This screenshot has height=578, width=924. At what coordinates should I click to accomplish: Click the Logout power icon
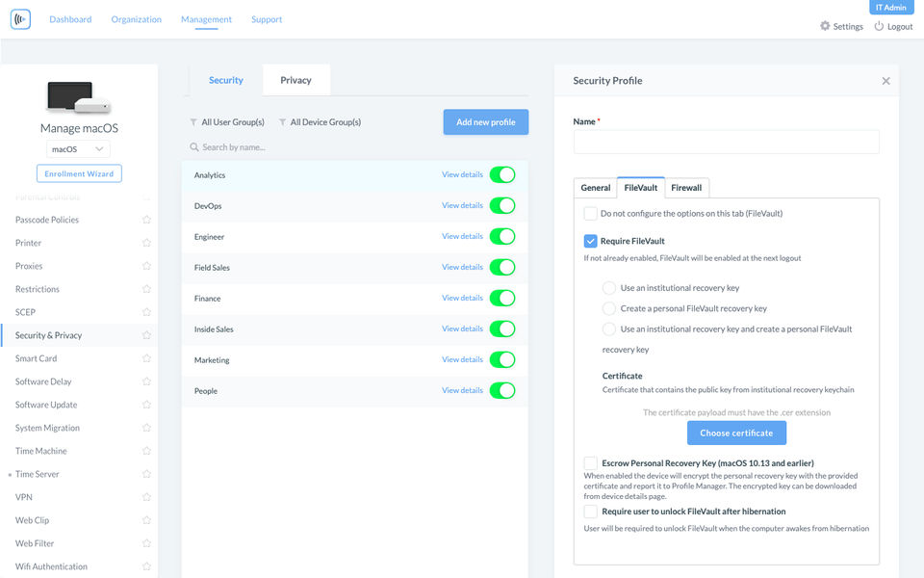pyautogui.click(x=879, y=26)
